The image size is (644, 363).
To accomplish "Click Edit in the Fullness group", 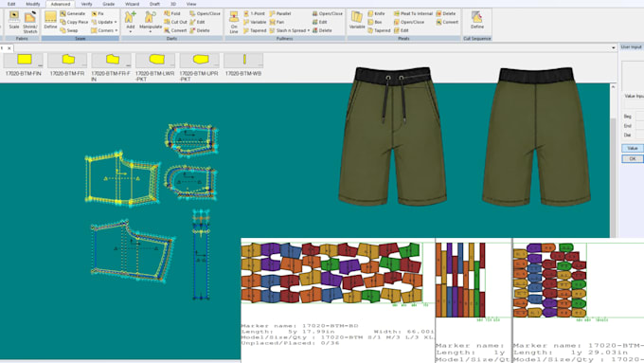I will 319,22.
